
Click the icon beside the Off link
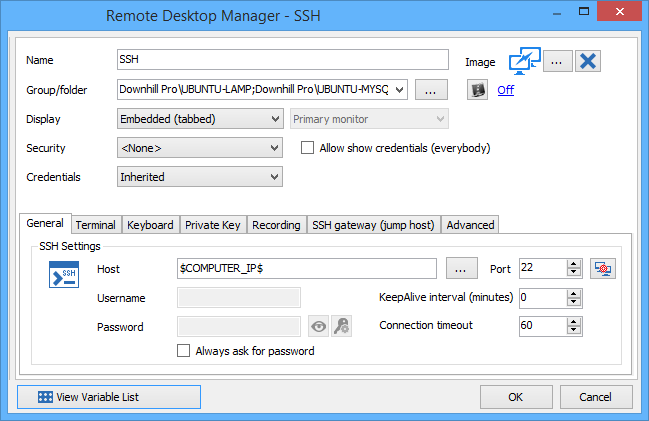click(x=479, y=90)
